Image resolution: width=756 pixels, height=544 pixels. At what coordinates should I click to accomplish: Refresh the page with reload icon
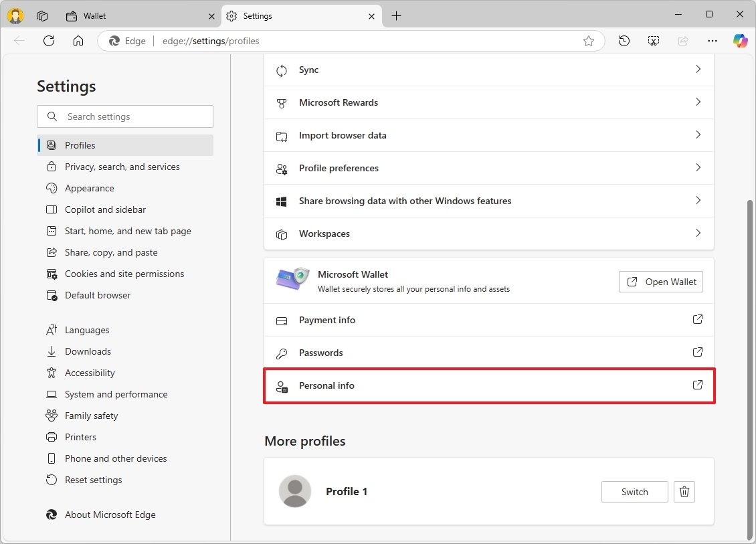click(49, 41)
